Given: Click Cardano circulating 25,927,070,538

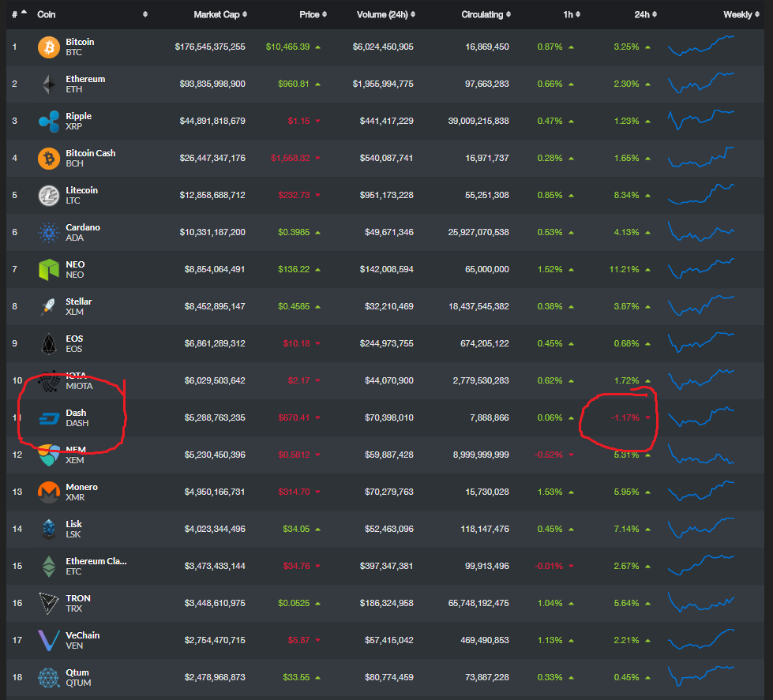Looking at the screenshot, I should click(478, 232).
